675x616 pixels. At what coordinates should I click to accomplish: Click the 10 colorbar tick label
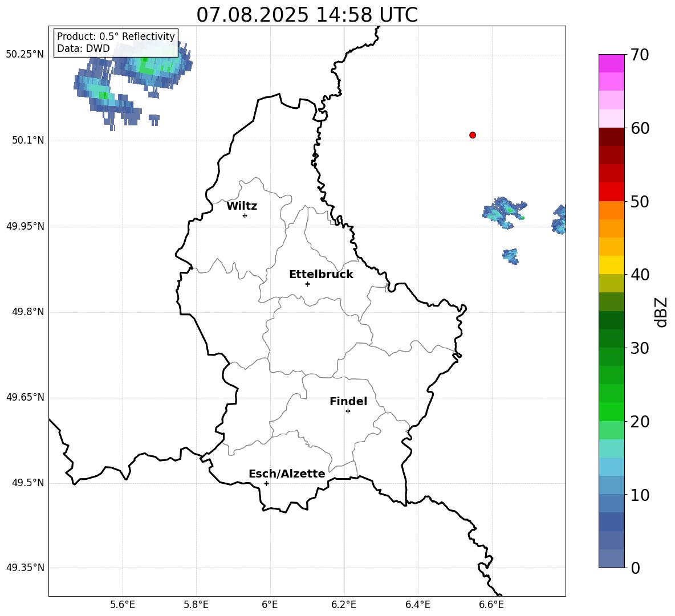tap(640, 495)
